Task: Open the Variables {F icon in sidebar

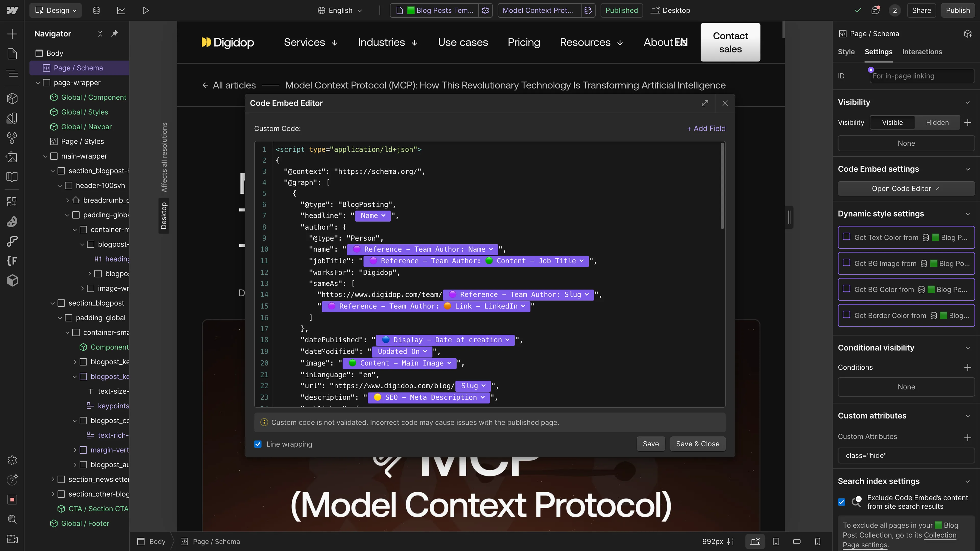Action: [12, 261]
